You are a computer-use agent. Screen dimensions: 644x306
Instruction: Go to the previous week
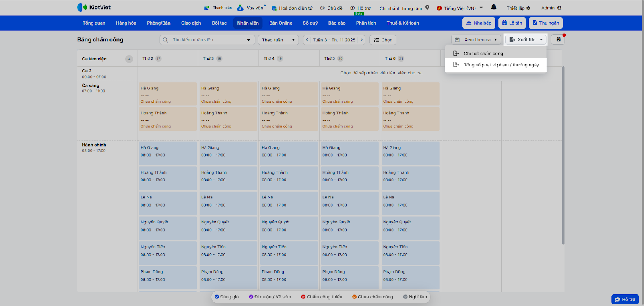(307, 40)
